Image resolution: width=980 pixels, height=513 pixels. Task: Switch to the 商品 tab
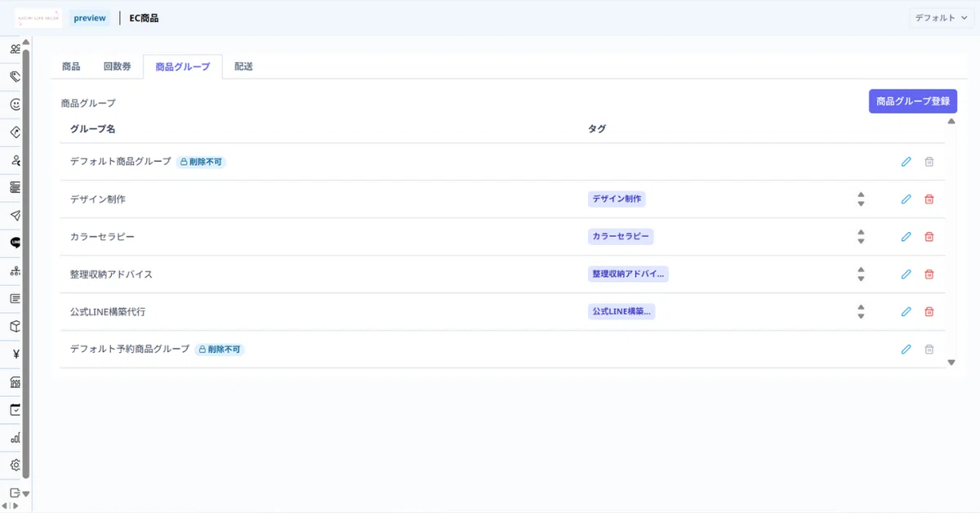(x=71, y=67)
